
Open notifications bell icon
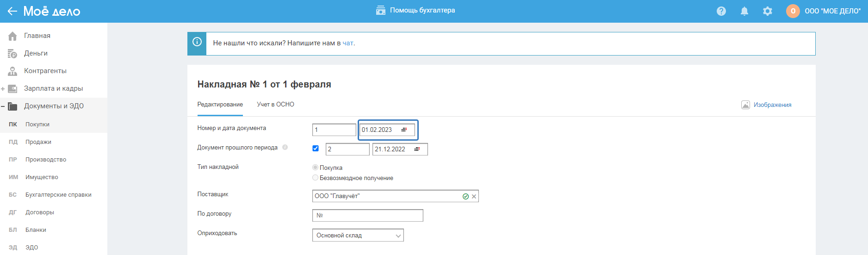pyautogui.click(x=744, y=11)
